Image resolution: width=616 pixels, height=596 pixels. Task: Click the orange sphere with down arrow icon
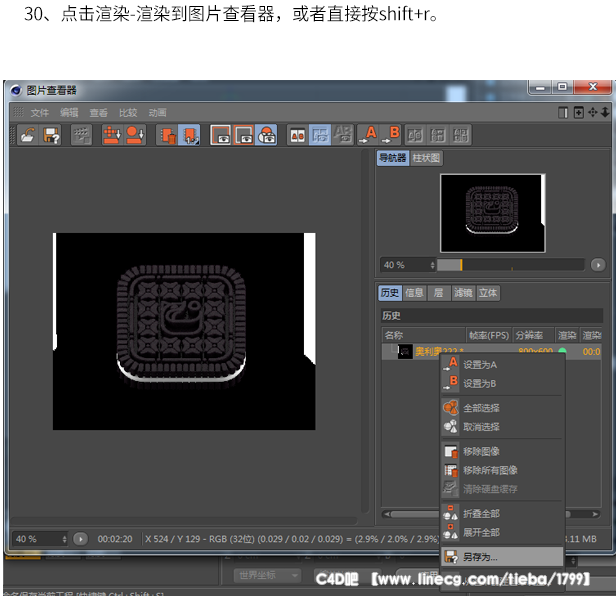click(135, 135)
